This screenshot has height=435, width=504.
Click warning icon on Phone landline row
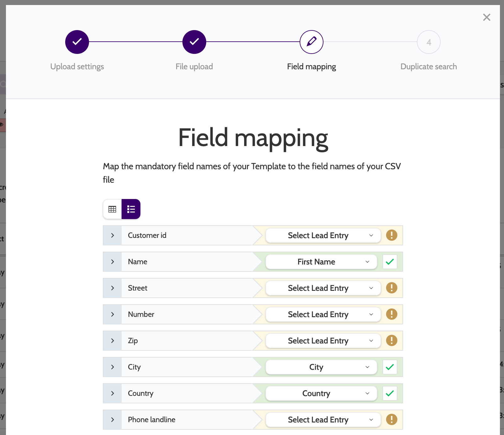click(391, 420)
